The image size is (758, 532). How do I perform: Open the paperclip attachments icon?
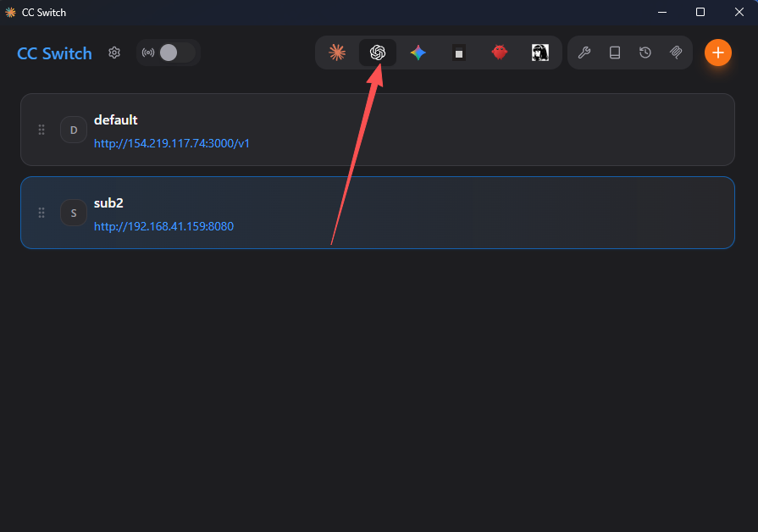[675, 53]
